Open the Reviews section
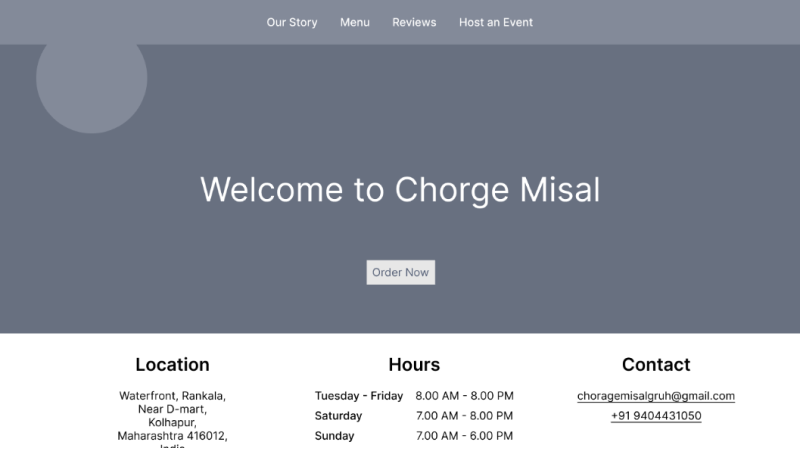Viewport: 800px width, 449px height. [x=414, y=22]
